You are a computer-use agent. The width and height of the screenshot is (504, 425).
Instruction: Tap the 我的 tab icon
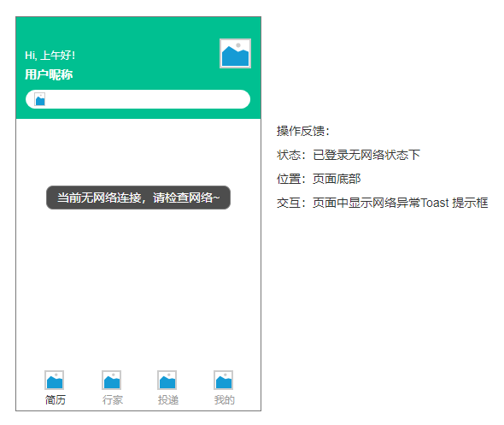(224, 380)
